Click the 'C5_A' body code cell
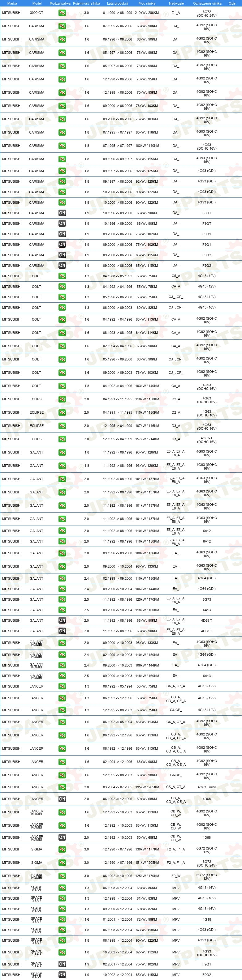This screenshot has height=980, width=242. (176, 276)
